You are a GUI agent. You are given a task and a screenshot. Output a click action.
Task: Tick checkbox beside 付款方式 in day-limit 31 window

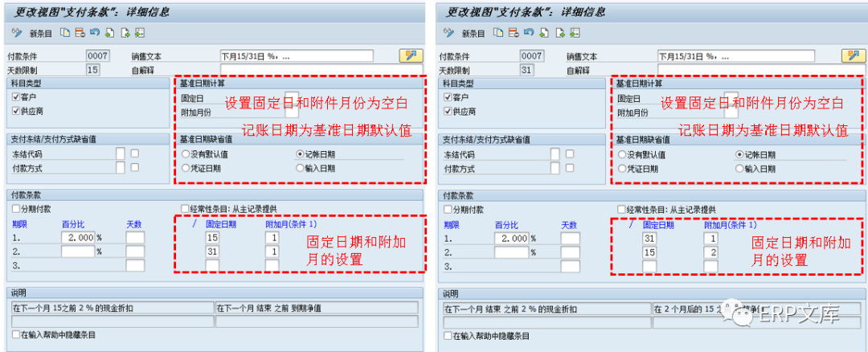click(x=570, y=167)
